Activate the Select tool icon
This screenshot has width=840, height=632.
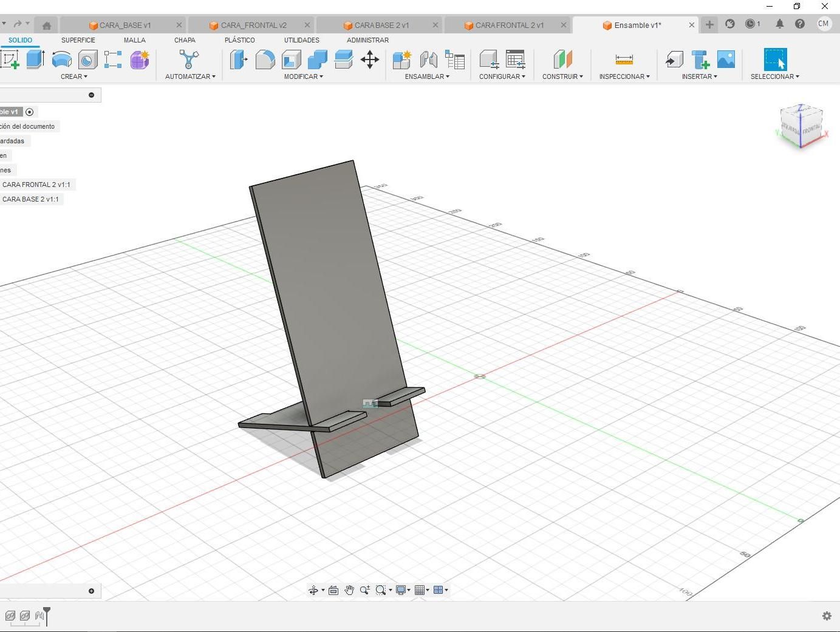[775, 59]
